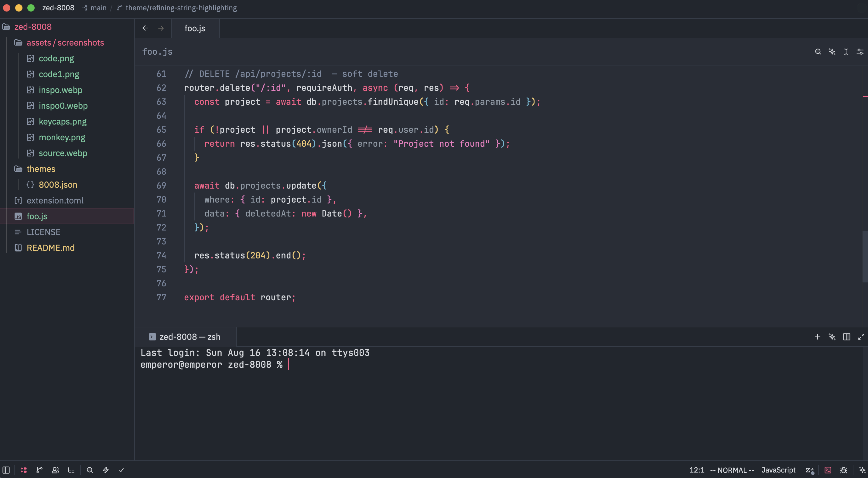Click the lightning bolt diagnostics icon
The height and width of the screenshot is (478, 868).
coord(105,470)
